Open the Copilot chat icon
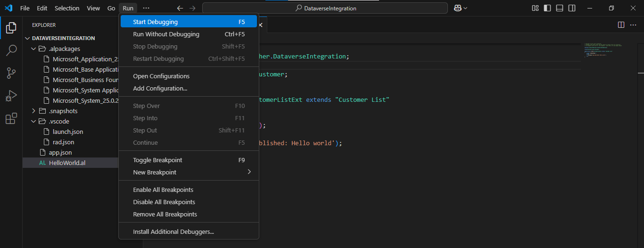Screen dimensions: 644x248 tap(457, 8)
